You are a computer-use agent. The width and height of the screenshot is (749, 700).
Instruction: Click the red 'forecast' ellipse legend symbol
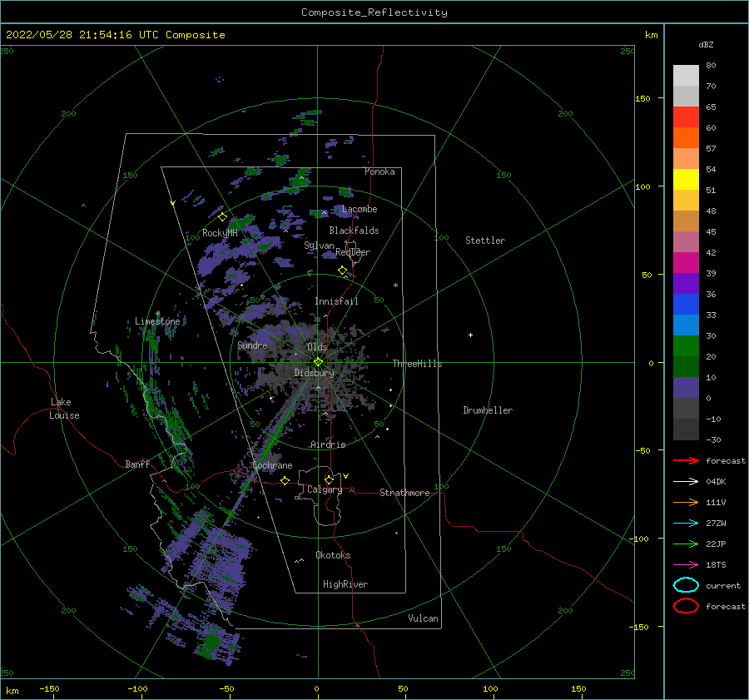(686, 606)
